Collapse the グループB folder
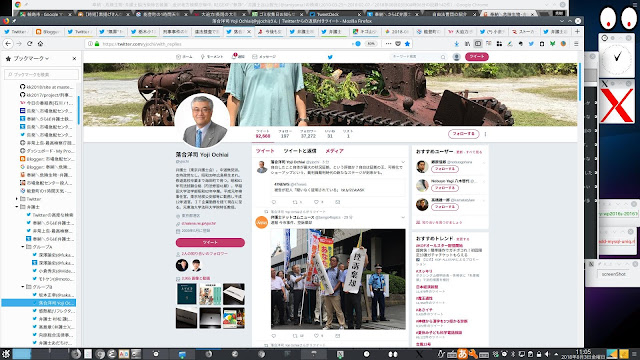Viewport: 640px width, 360px height. 23,287
